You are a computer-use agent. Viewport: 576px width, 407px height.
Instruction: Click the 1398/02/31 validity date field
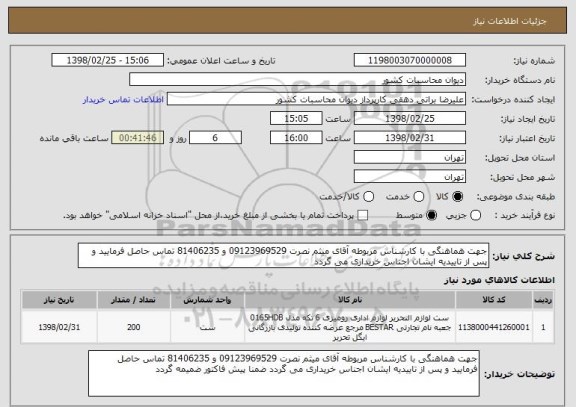click(410, 138)
